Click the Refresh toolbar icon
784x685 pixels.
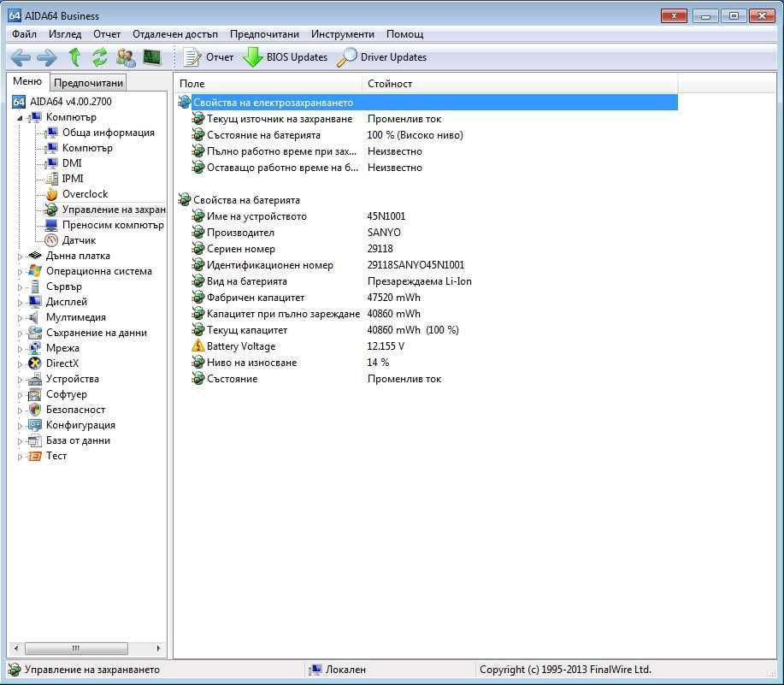click(99, 57)
